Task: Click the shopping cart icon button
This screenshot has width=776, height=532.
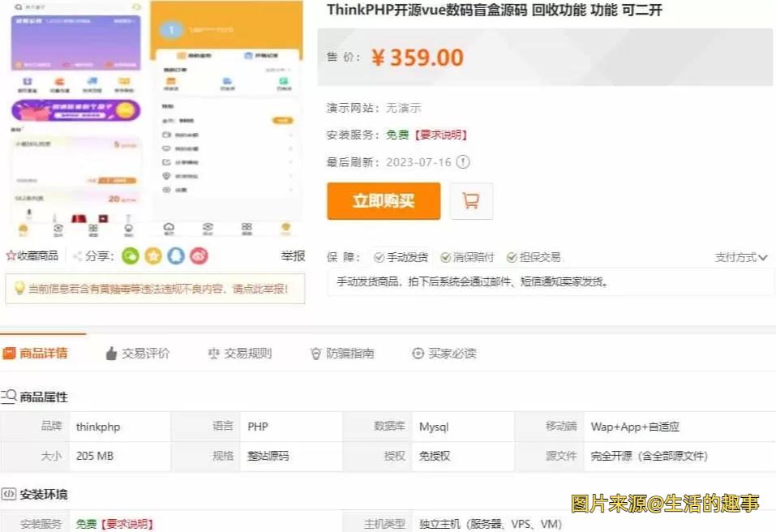Action: (x=471, y=201)
